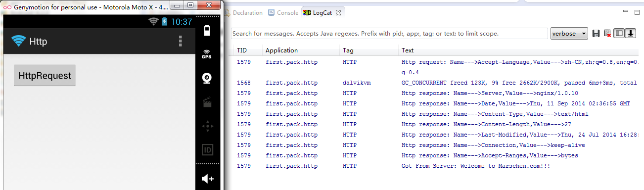The image size is (644, 190).
Task: Click the Http app wifi icon
Action: 19,41
